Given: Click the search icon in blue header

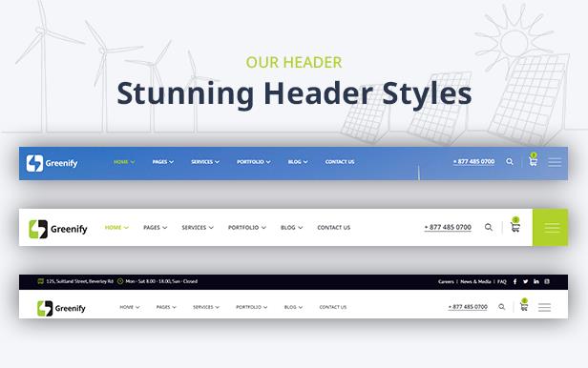Looking at the screenshot, I should [510, 162].
